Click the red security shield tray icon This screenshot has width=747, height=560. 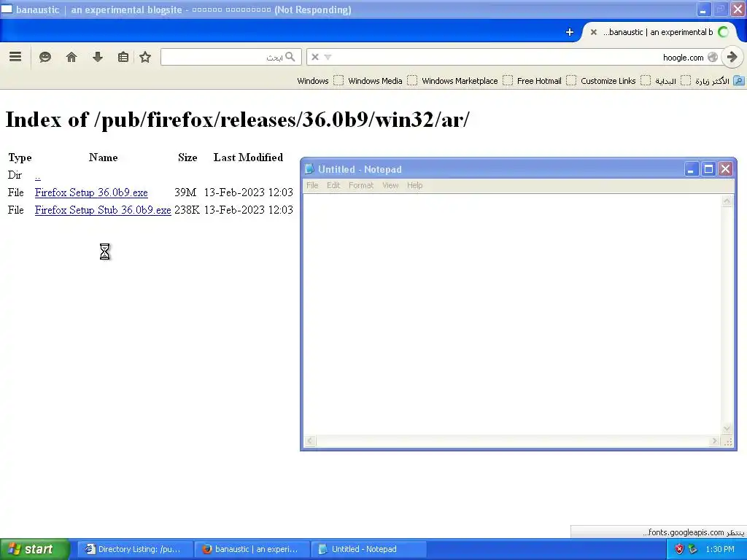[679, 549]
